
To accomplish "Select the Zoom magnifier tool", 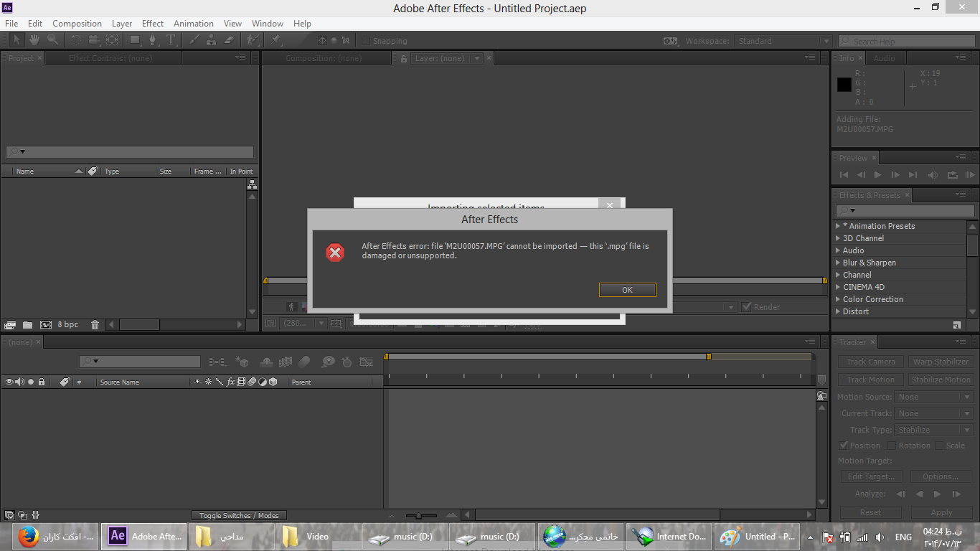I will coord(52,40).
